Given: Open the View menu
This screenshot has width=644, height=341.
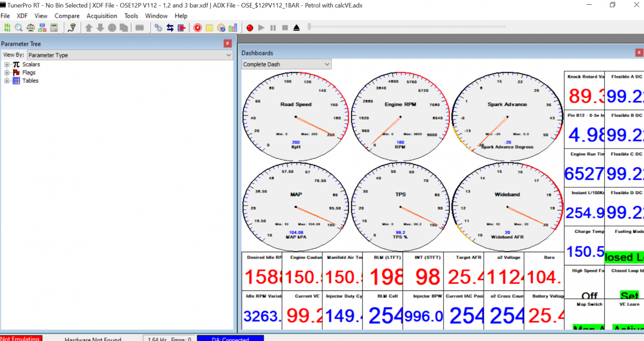Looking at the screenshot, I should pos(41,16).
